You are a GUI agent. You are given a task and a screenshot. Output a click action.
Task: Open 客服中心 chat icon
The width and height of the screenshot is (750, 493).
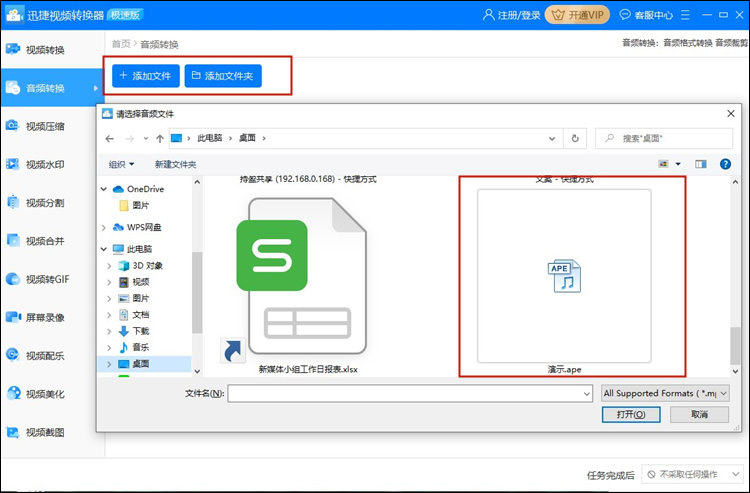(625, 15)
